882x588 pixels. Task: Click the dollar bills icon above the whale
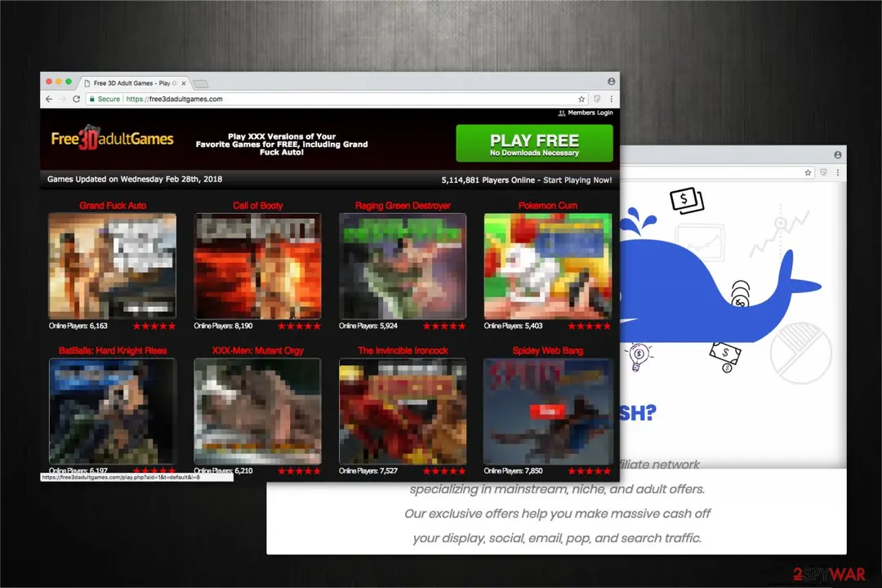coord(687,200)
